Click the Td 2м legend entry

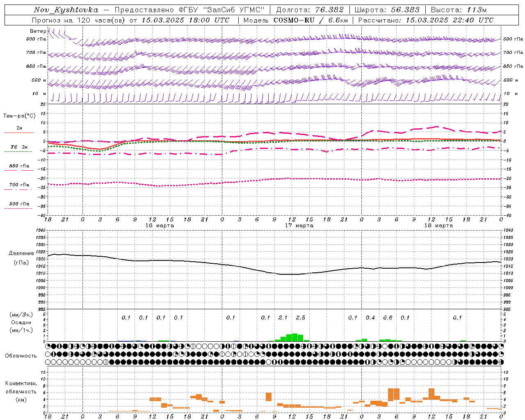(x=19, y=147)
